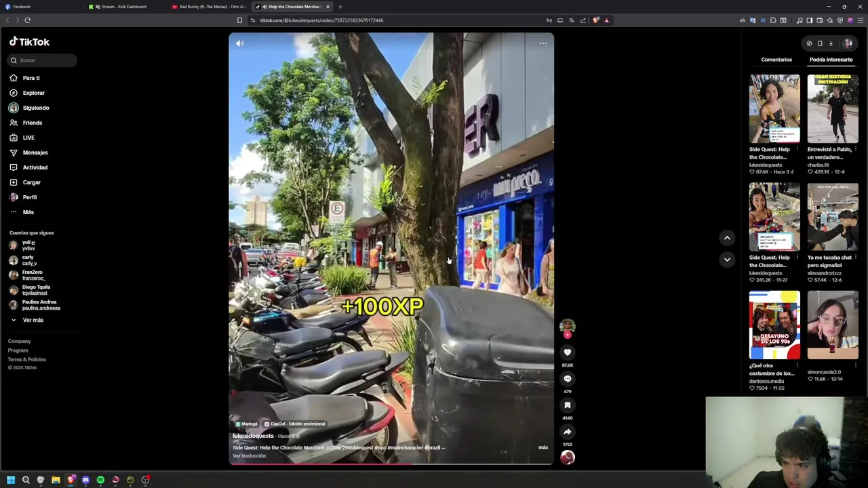The image size is (868, 488).
Task: Switch to Comentarios tab
Action: coord(776,60)
